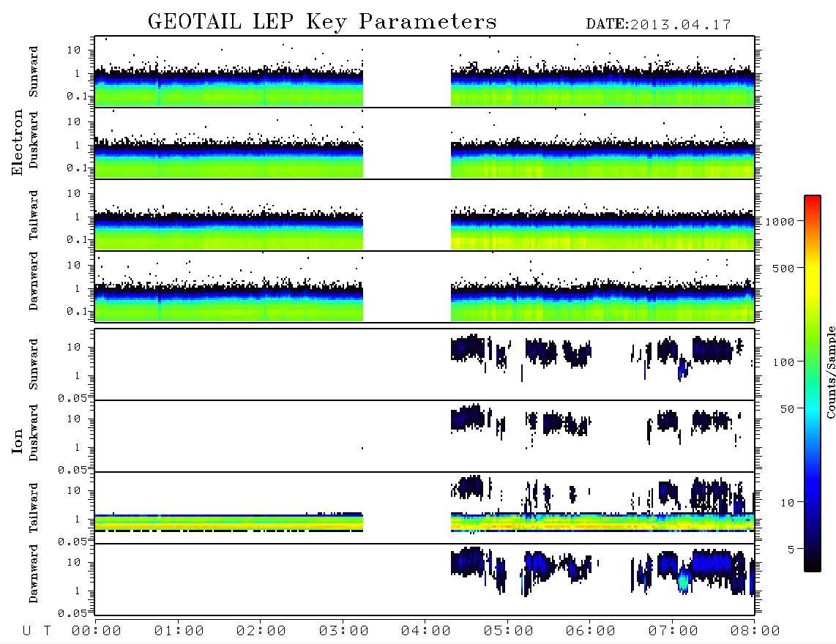836x644 pixels.
Task: Click the 50 colorbar scale value
Action: (x=787, y=409)
